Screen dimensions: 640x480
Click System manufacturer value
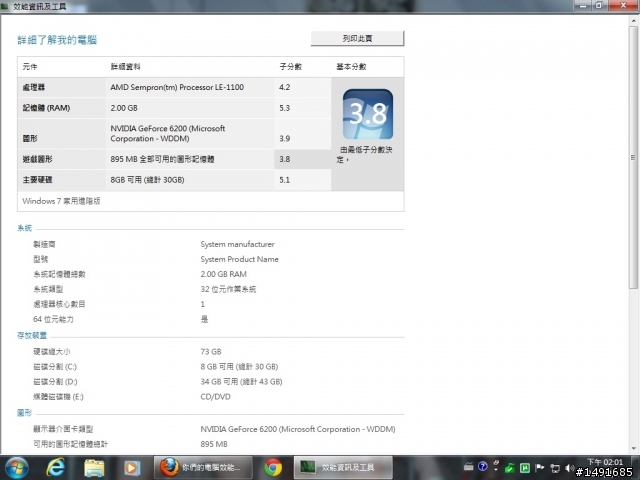(x=237, y=244)
